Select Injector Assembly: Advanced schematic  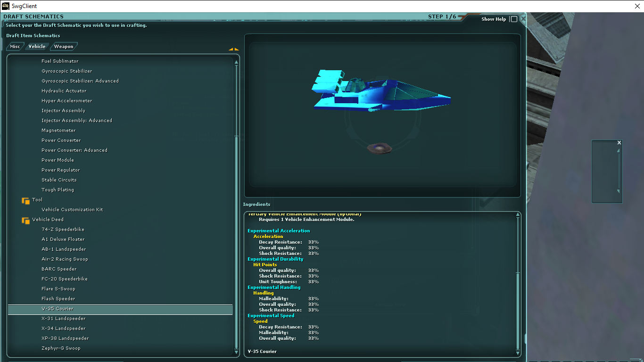click(77, 121)
